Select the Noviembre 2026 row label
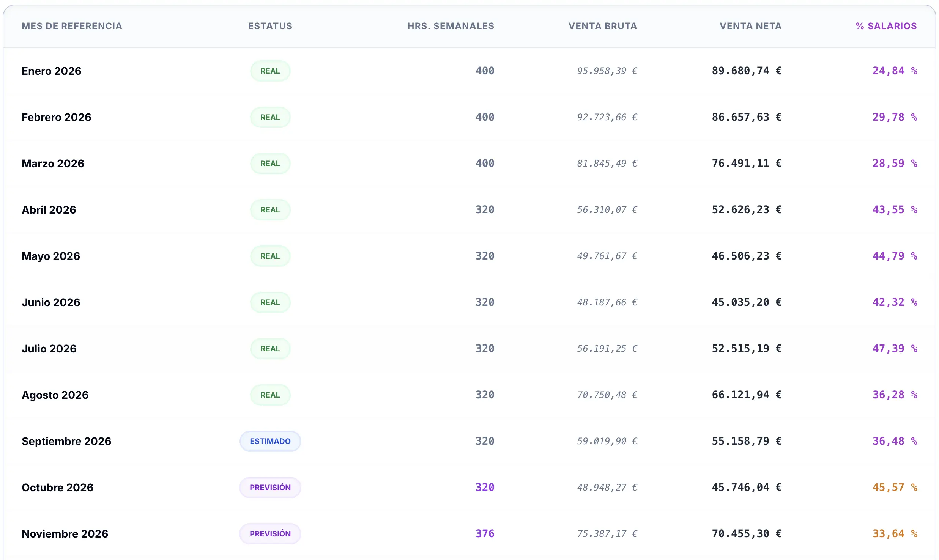 click(x=65, y=534)
